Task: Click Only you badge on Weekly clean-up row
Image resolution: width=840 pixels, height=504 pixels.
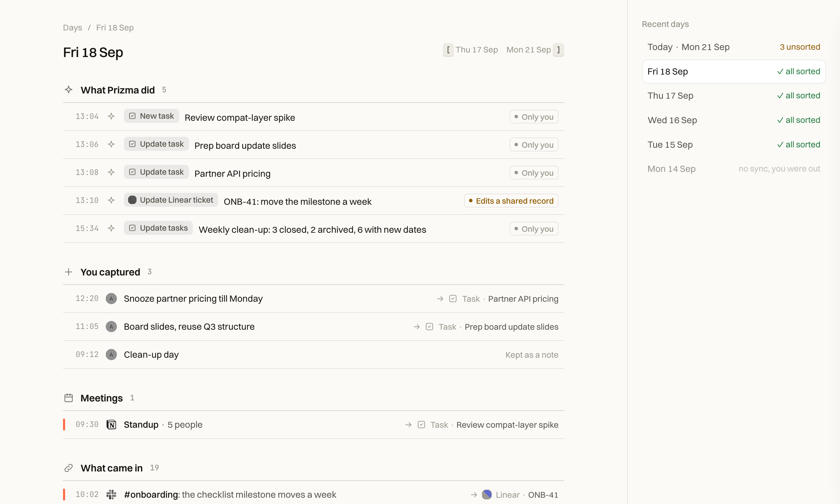Action: click(x=534, y=229)
